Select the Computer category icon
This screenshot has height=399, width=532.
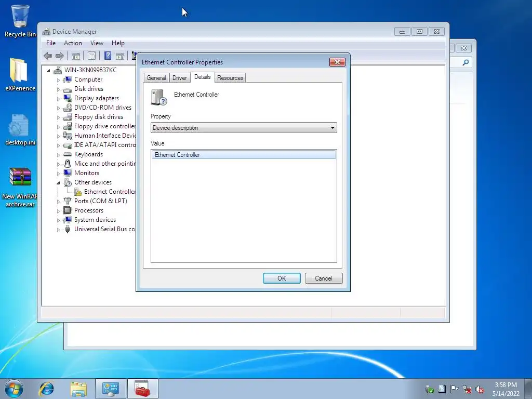(x=68, y=79)
